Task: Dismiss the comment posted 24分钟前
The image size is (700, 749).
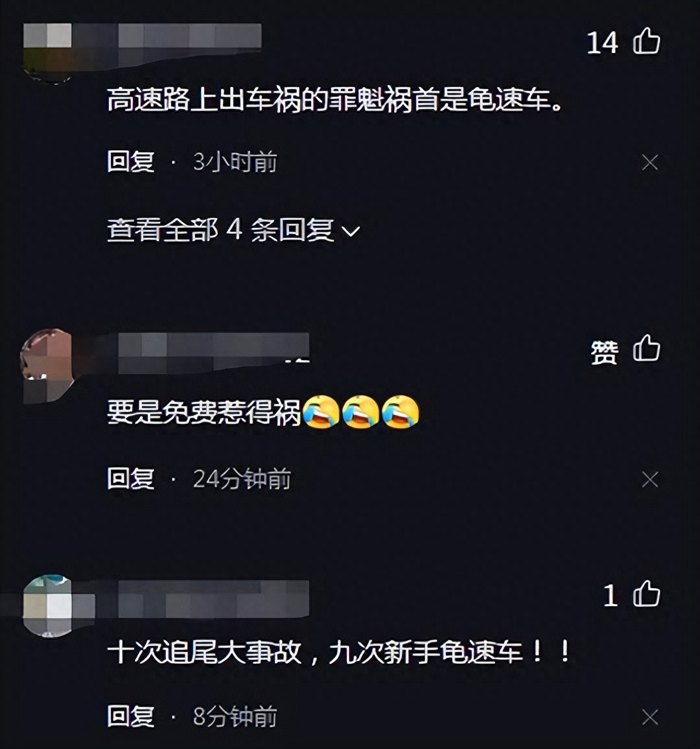Action: pos(650,479)
